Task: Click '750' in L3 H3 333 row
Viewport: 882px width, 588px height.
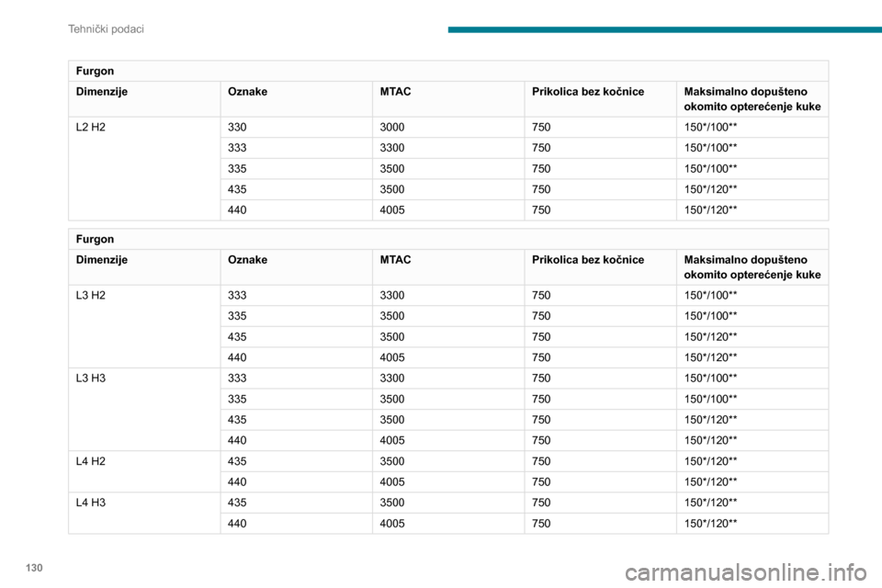Action: tap(541, 379)
